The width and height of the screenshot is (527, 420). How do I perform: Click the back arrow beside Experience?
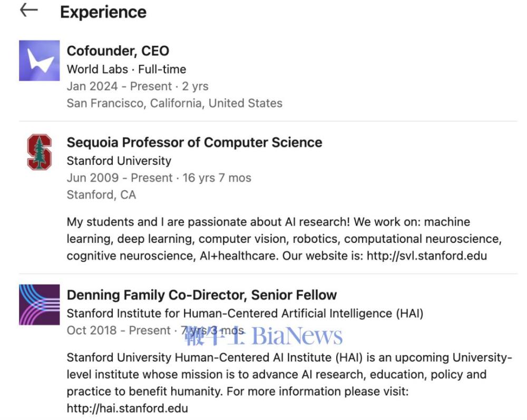pos(28,10)
